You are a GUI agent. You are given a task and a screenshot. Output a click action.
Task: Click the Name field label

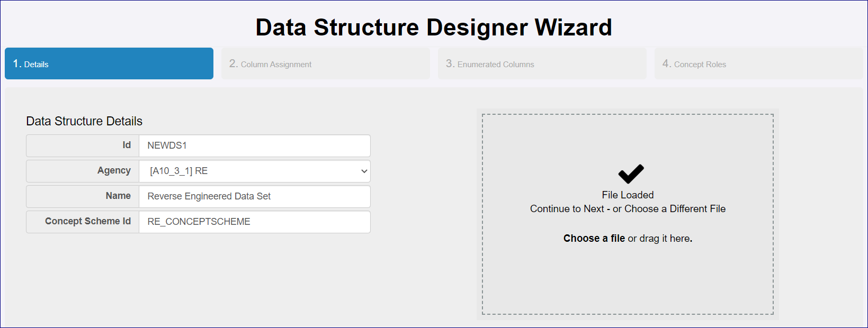pos(118,196)
